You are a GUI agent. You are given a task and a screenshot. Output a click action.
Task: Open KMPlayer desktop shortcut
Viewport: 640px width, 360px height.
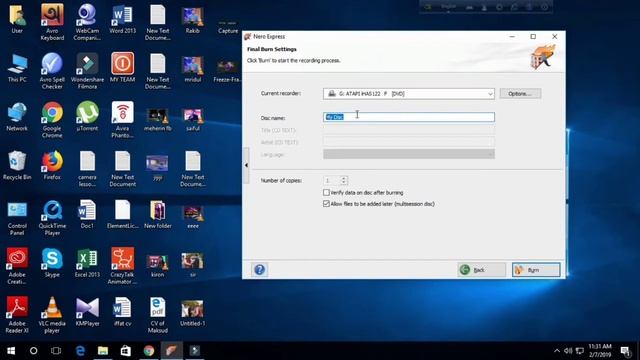click(x=87, y=311)
